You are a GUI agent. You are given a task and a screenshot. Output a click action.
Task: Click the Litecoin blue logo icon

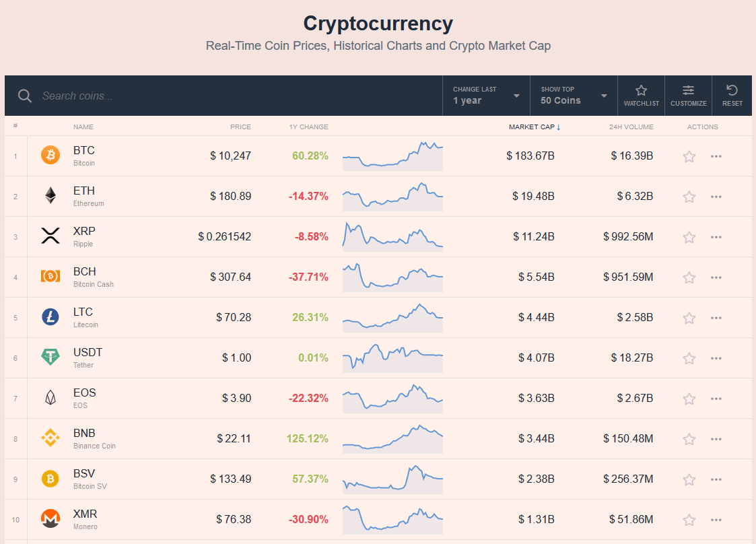50,317
